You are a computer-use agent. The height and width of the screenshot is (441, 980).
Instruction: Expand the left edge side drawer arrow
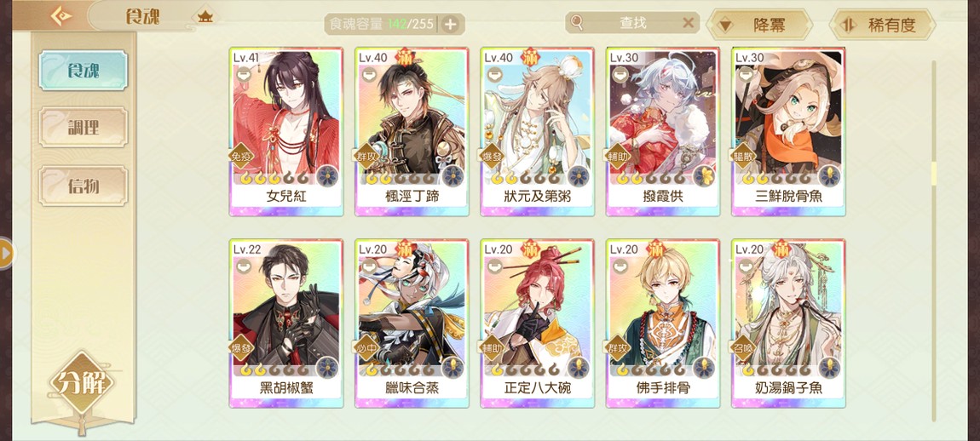point(6,253)
